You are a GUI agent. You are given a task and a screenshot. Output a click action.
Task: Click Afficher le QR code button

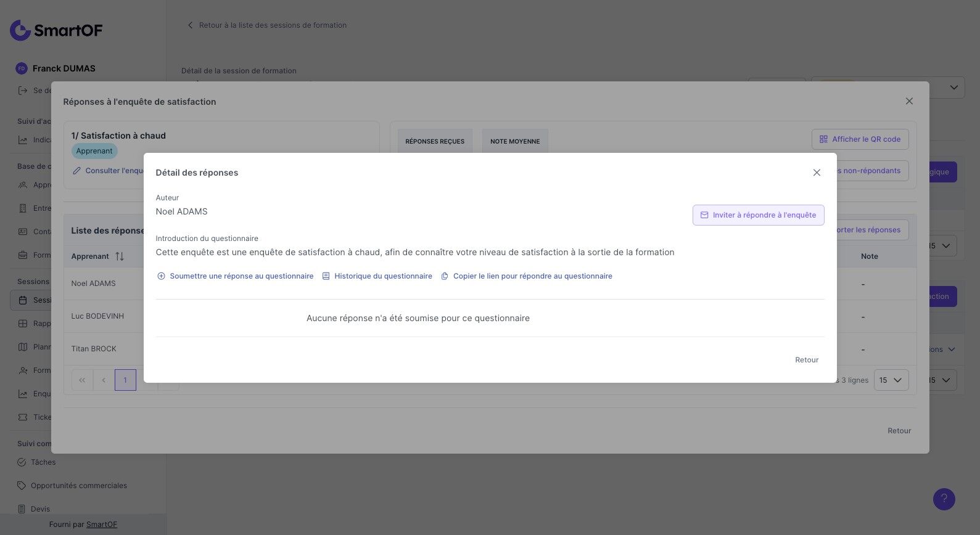(860, 139)
